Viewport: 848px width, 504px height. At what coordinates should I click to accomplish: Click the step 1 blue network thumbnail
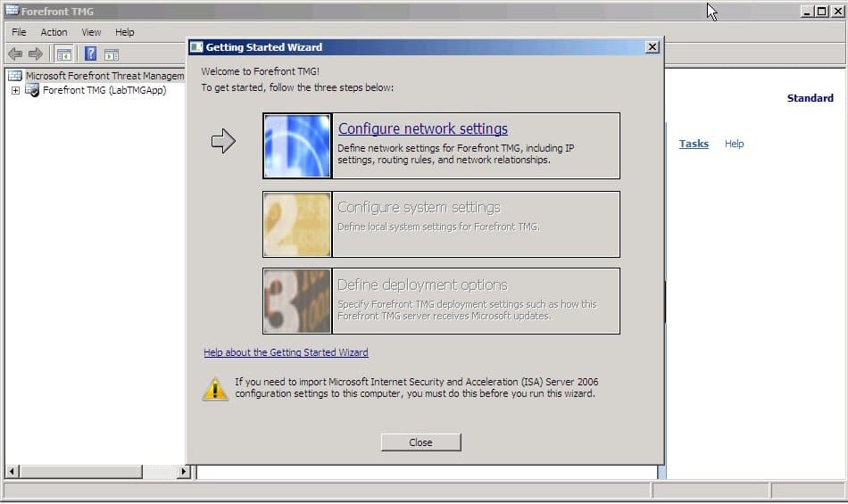pyautogui.click(x=297, y=146)
